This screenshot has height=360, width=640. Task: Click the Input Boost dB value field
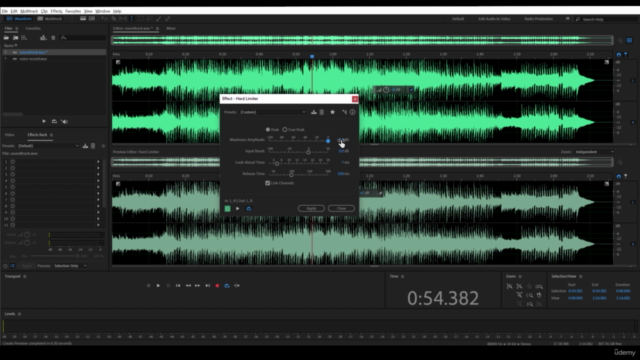click(344, 151)
